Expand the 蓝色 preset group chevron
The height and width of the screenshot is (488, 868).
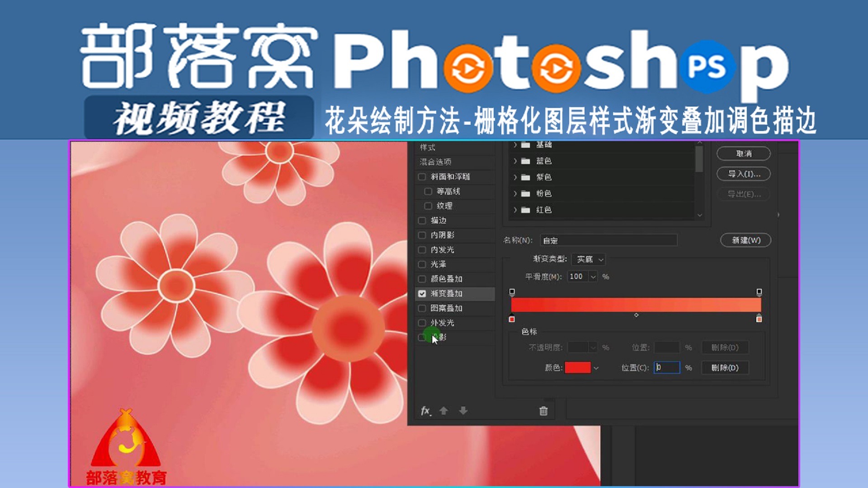[515, 161]
